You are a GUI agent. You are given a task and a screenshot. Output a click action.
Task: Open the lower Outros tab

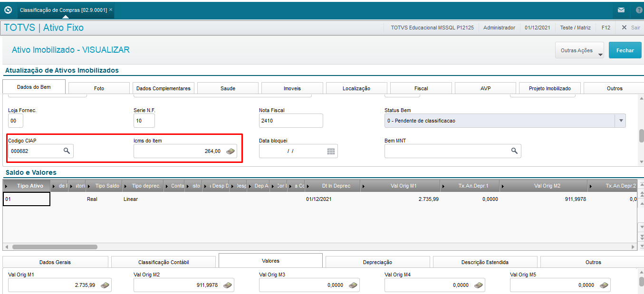point(593,262)
